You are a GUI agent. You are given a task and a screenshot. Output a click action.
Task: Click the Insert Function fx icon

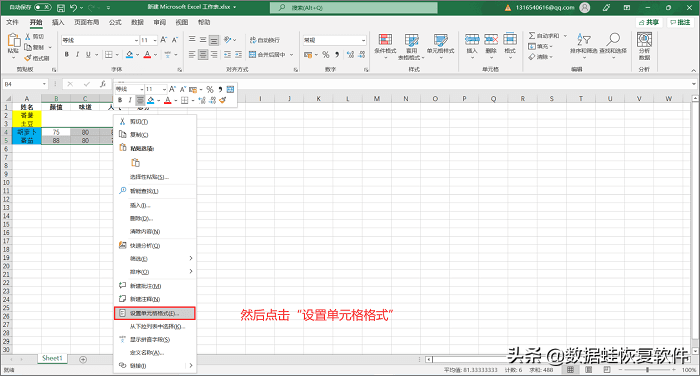click(x=103, y=84)
